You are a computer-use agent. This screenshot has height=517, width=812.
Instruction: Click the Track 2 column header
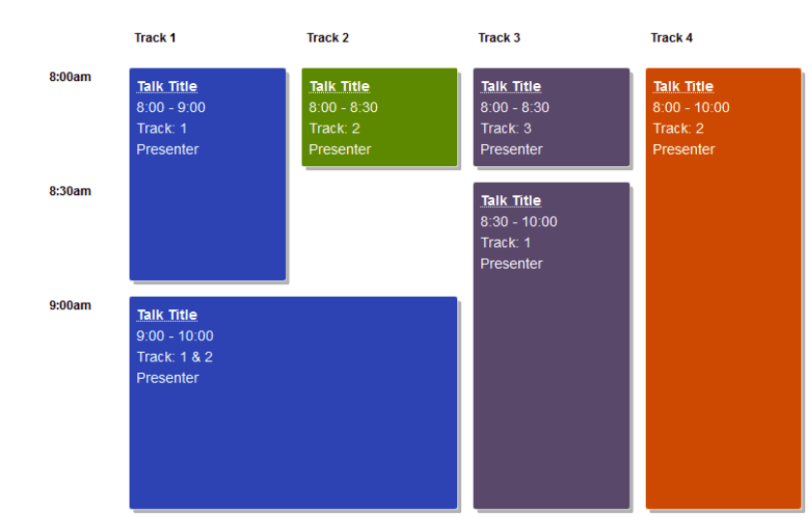click(x=328, y=38)
